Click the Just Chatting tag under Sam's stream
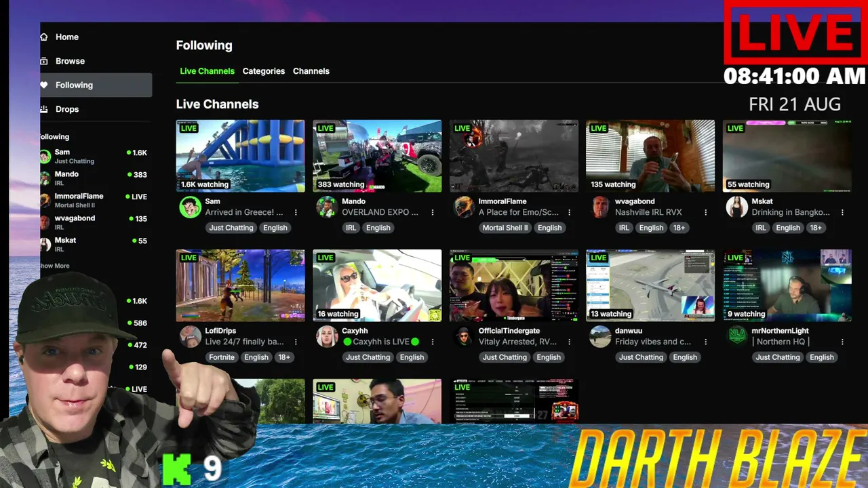This screenshot has height=488, width=868. (x=231, y=228)
